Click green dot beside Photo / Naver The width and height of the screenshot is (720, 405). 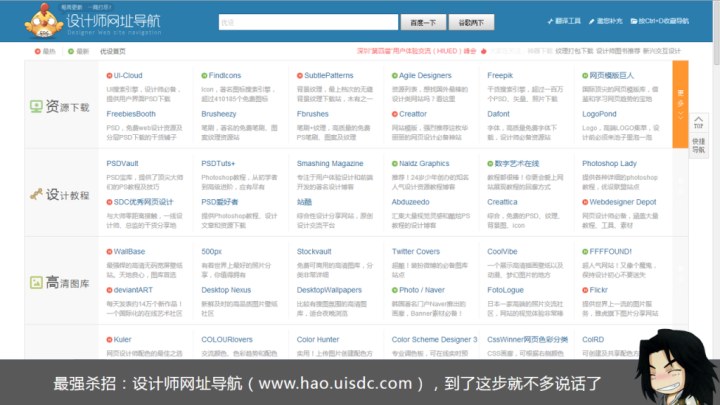click(x=394, y=290)
